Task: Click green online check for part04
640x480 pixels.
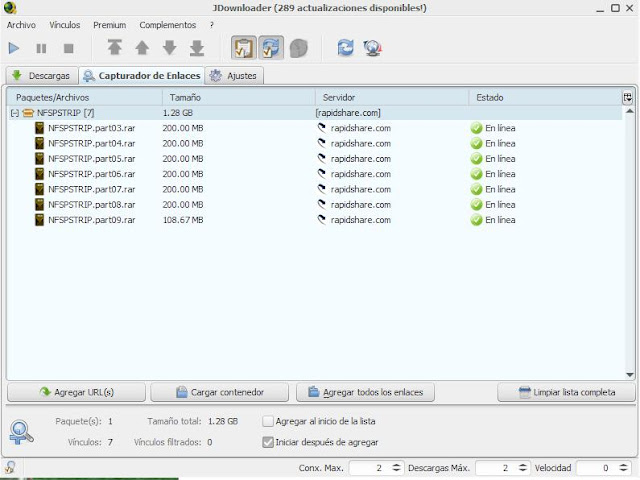Action: pos(476,144)
